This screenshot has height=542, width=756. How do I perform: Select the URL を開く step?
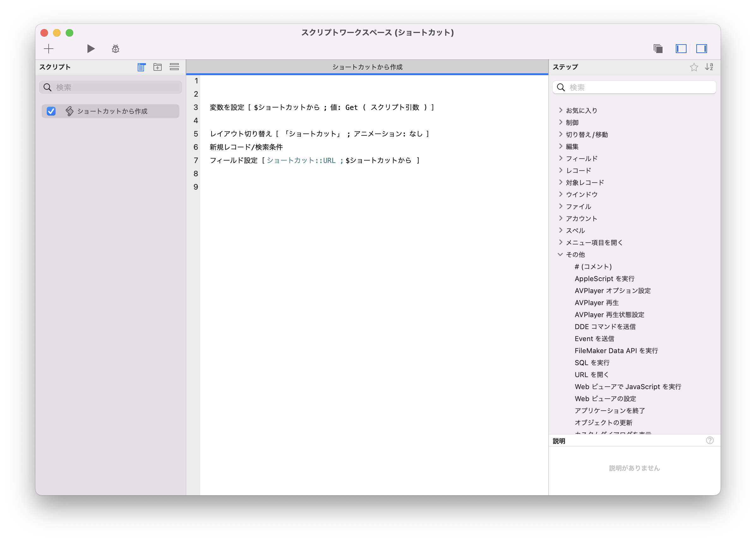pyautogui.click(x=592, y=374)
